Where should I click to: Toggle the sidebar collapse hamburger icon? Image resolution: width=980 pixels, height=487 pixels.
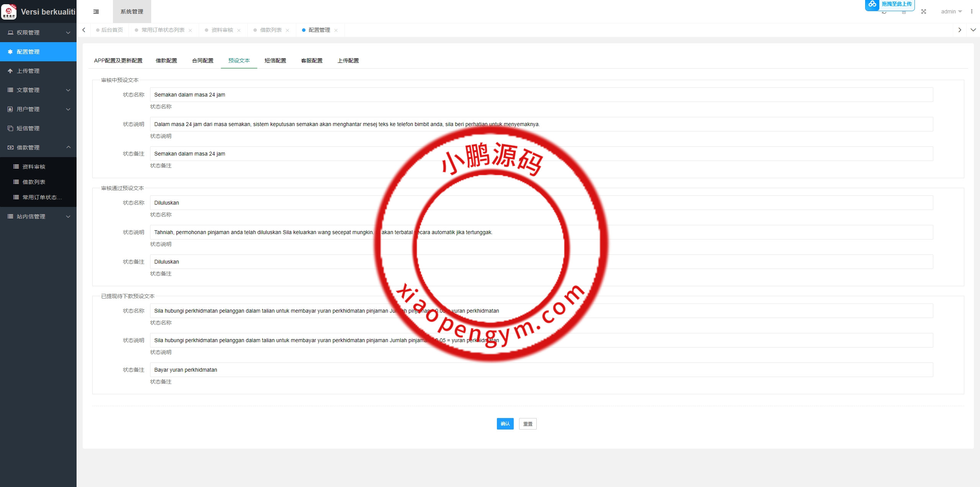(96, 12)
